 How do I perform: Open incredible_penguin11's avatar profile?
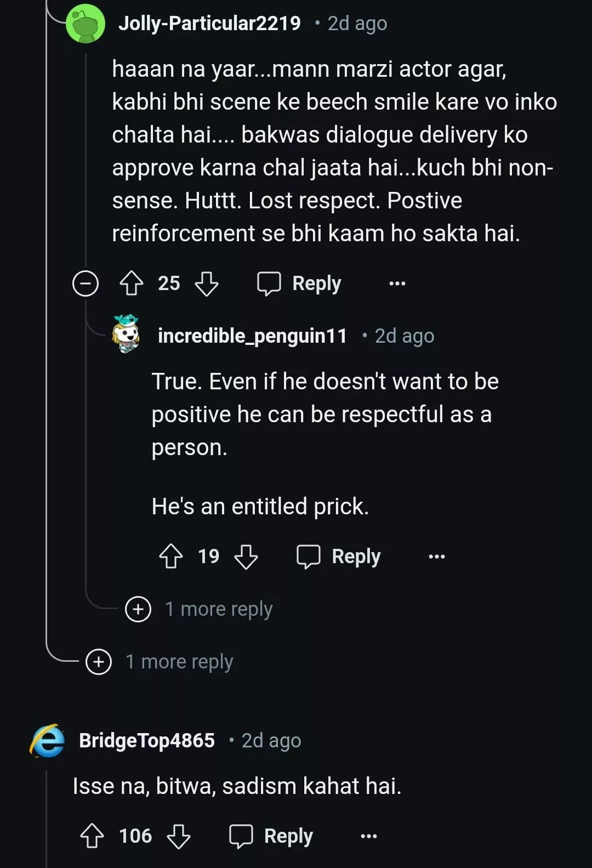pyautogui.click(x=126, y=334)
